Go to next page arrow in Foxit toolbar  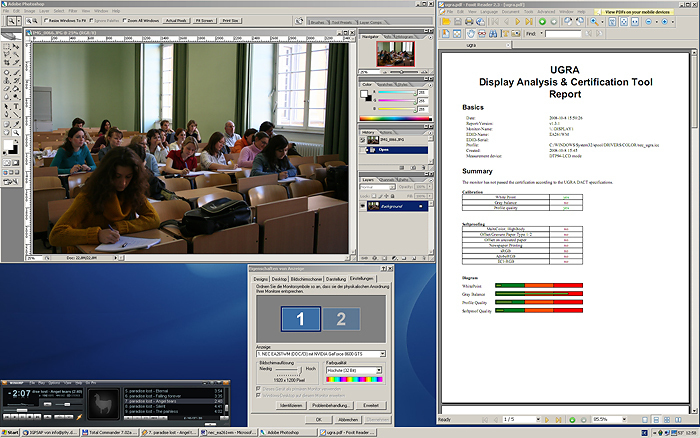518,21
